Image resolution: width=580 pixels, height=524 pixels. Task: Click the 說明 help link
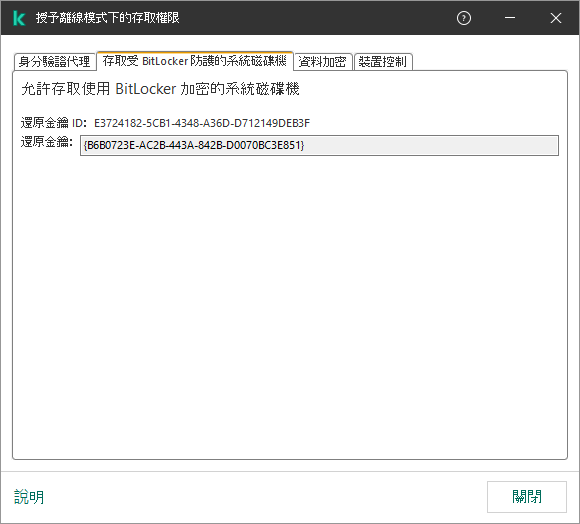point(29,497)
